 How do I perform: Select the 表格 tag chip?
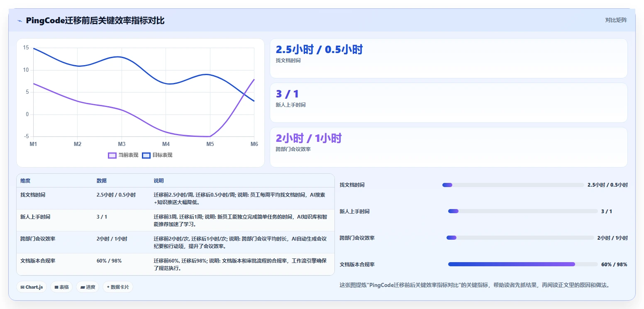coord(61,287)
